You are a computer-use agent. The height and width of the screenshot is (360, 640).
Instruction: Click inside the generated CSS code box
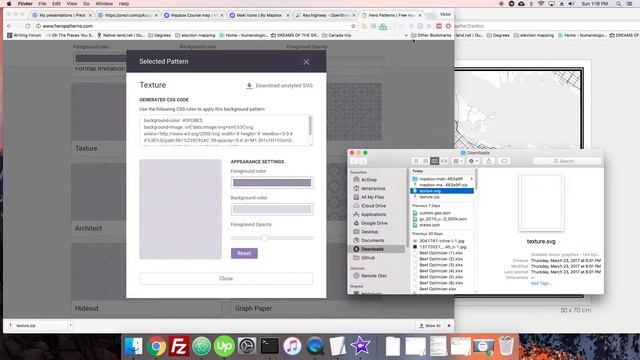(224, 130)
